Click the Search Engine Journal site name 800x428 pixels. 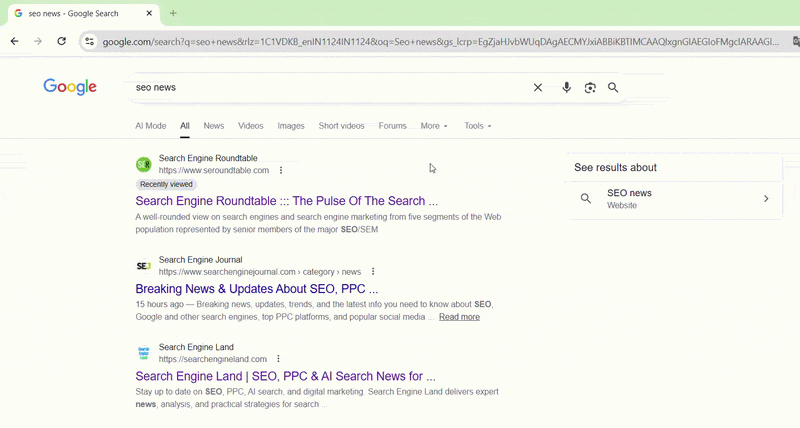pos(201,260)
